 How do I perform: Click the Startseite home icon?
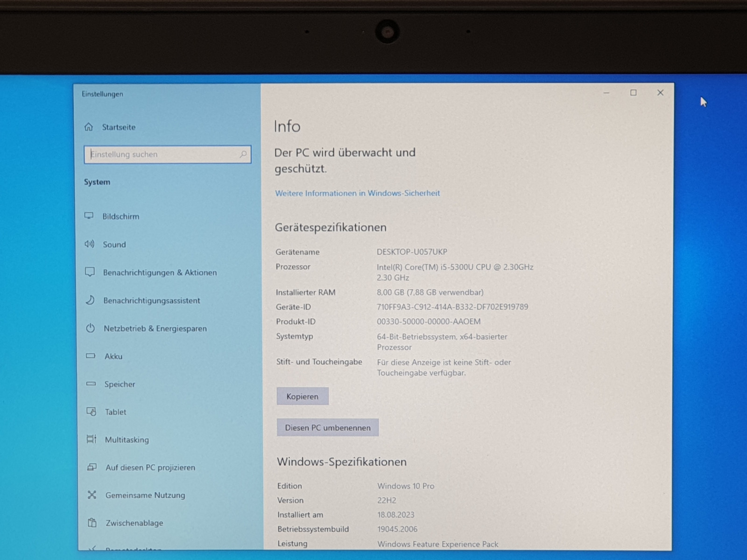(x=89, y=127)
